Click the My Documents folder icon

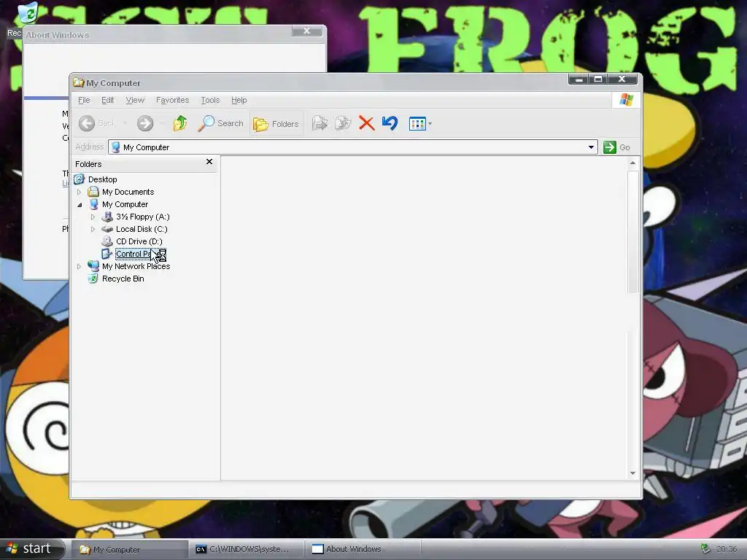[x=93, y=192]
